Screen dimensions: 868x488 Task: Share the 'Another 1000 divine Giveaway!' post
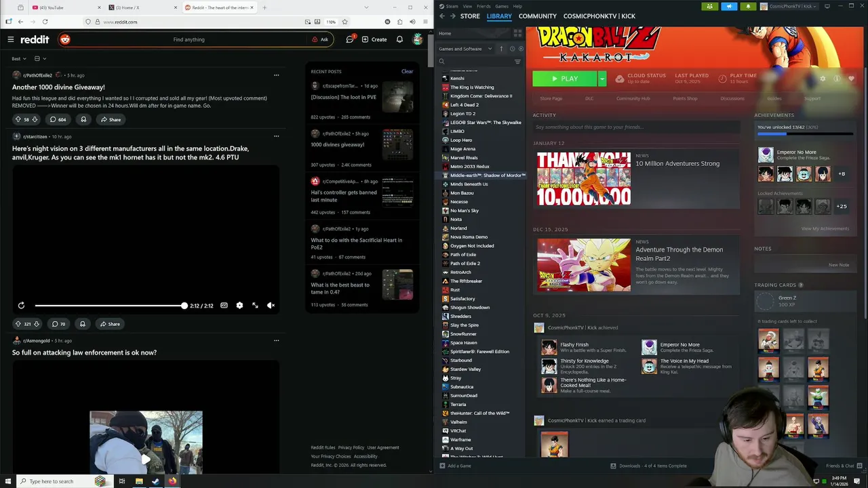111,119
